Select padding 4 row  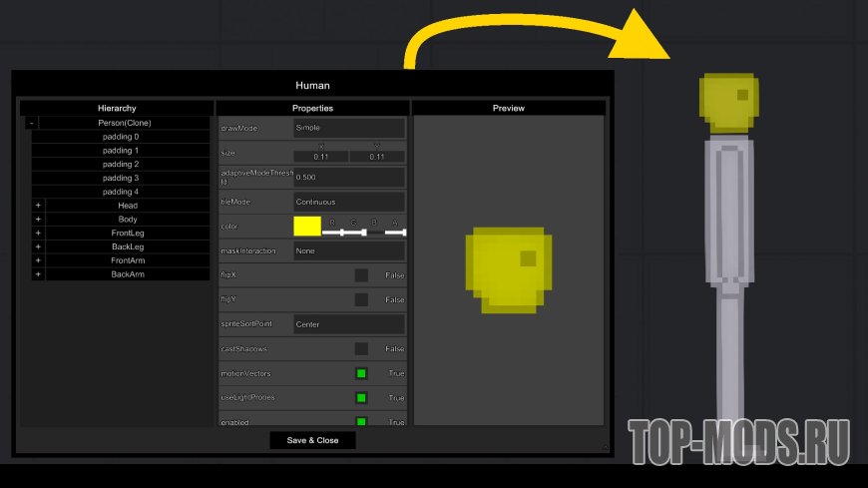pos(121,192)
